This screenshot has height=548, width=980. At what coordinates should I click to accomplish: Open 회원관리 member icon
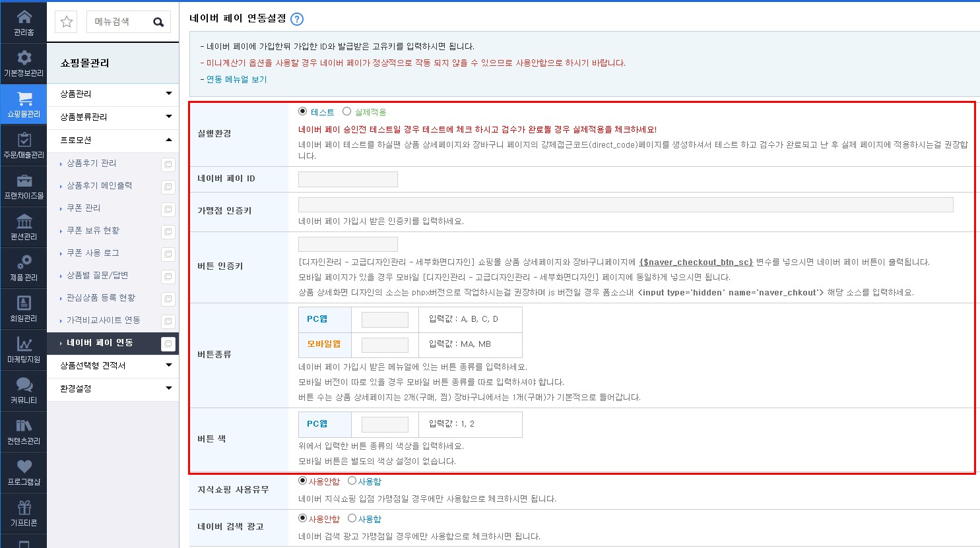pos(24,303)
